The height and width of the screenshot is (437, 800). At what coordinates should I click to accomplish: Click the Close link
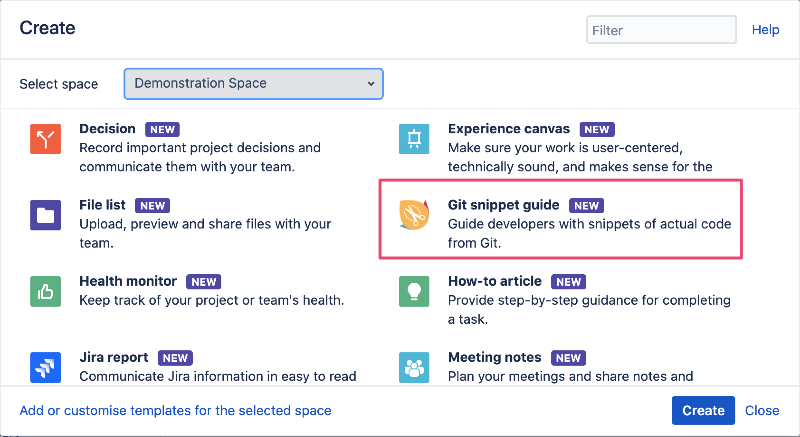coord(762,410)
